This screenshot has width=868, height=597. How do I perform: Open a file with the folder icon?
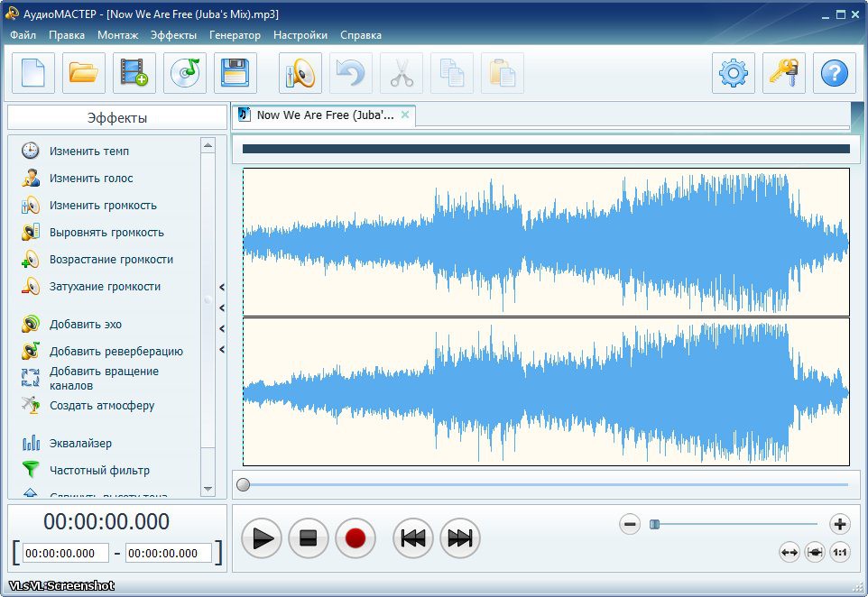pos(84,73)
